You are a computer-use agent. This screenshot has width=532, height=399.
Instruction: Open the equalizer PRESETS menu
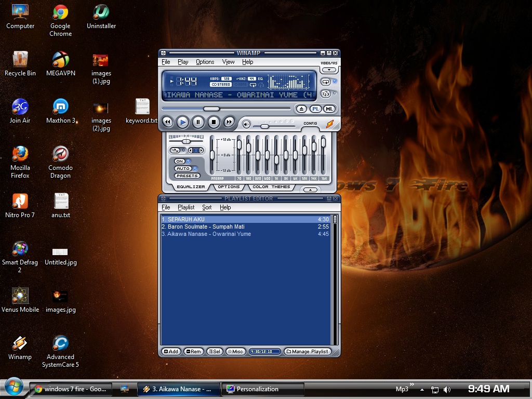click(187, 176)
